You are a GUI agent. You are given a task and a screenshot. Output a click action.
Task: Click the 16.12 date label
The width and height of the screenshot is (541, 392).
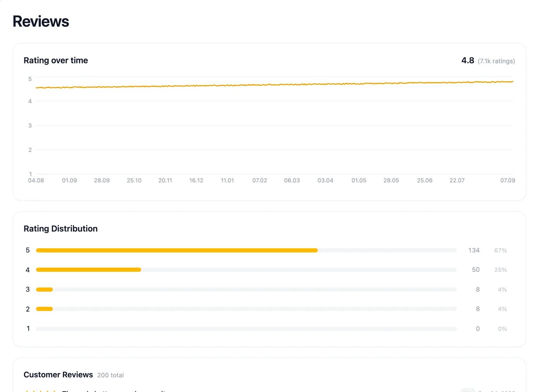click(x=196, y=181)
